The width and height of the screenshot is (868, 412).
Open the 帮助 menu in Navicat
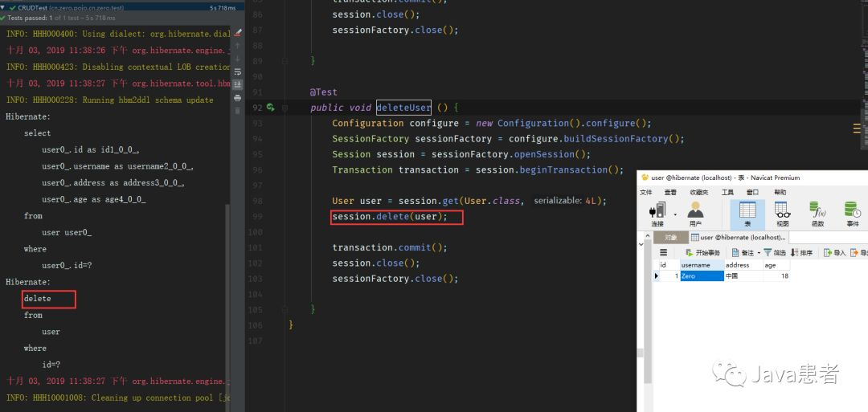(780, 193)
